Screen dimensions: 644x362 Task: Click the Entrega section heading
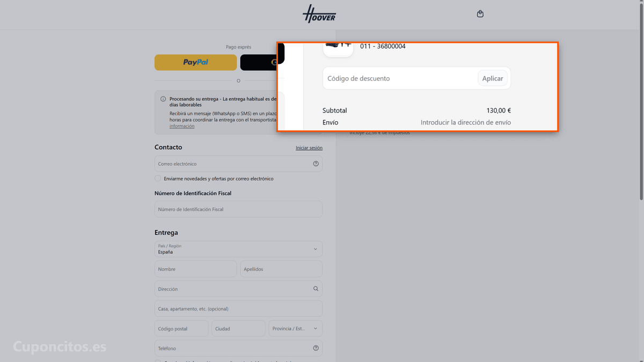click(x=166, y=233)
